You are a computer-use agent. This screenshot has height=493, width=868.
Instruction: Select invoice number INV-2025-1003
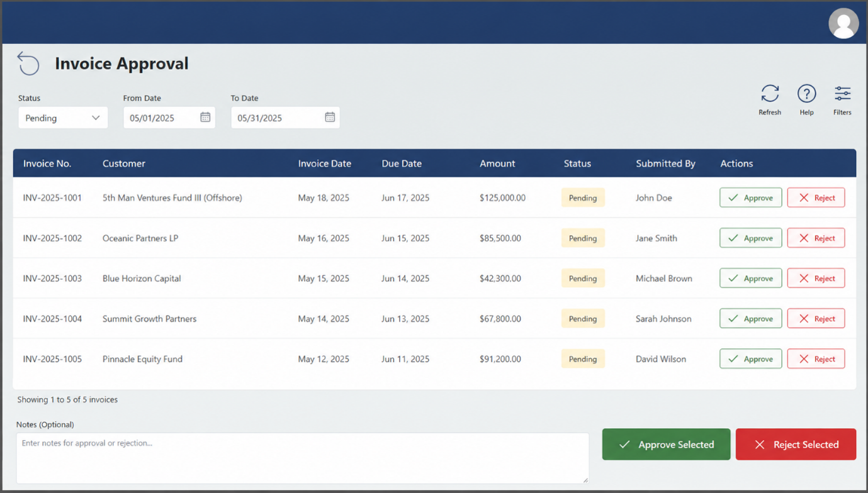(x=52, y=279)
